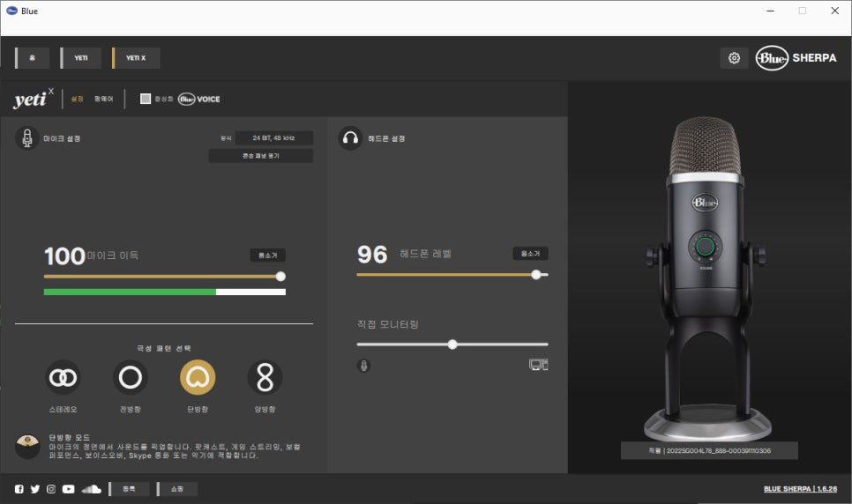Open Sherpa settings via gear icon
The image size is (852, 504).
734,58
